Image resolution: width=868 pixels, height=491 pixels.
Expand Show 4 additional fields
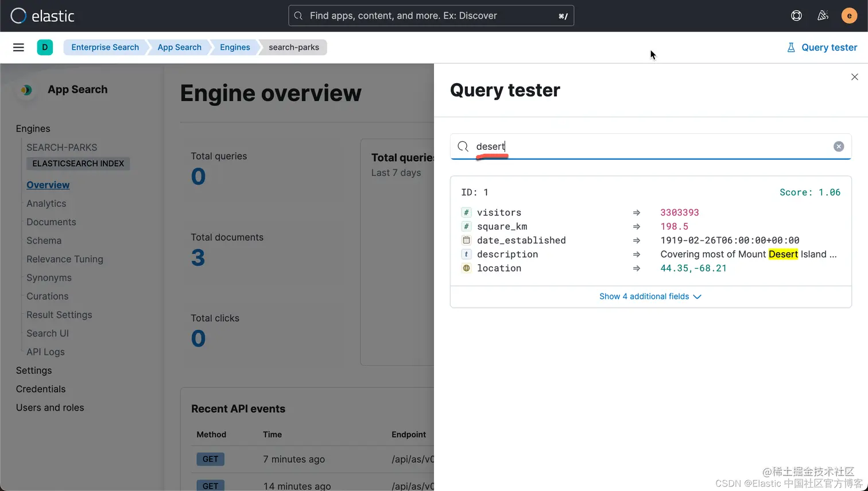coord(650,296)
